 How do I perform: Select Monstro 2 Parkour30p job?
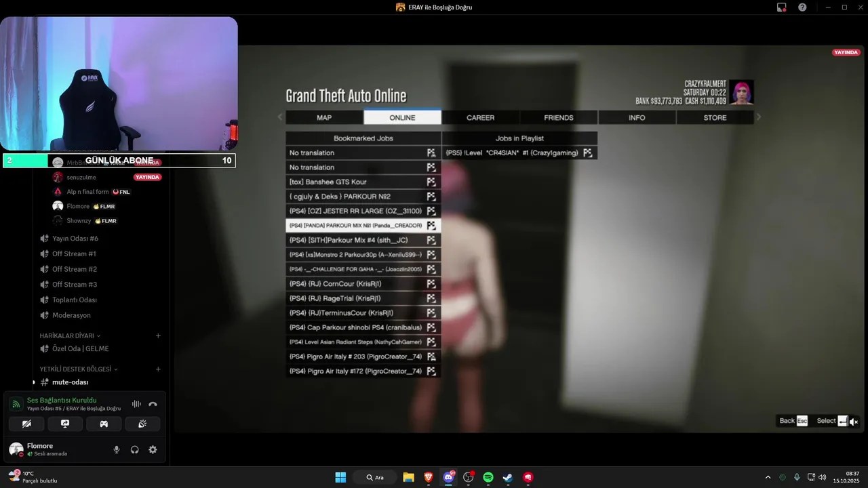tap(363, 255)
